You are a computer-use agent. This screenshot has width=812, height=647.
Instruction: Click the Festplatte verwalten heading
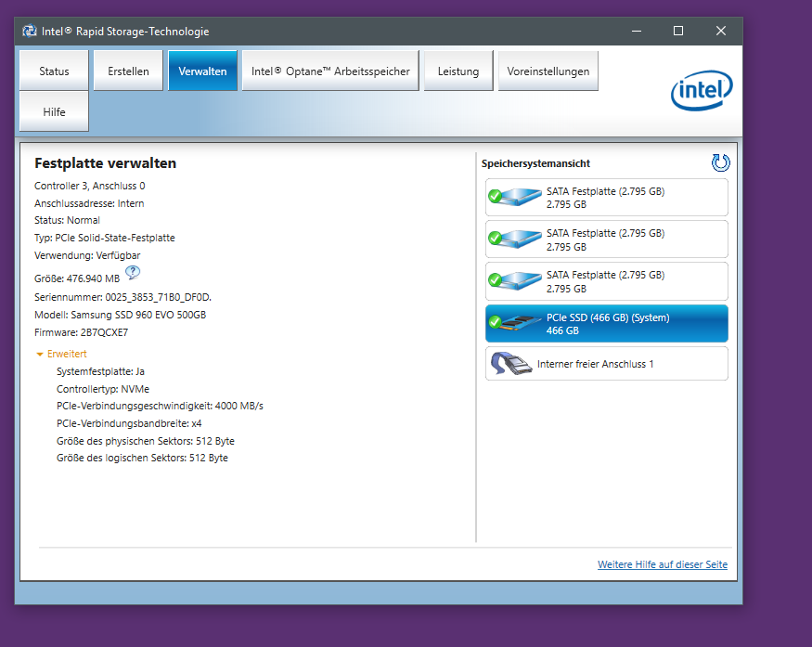click(105, 163)
